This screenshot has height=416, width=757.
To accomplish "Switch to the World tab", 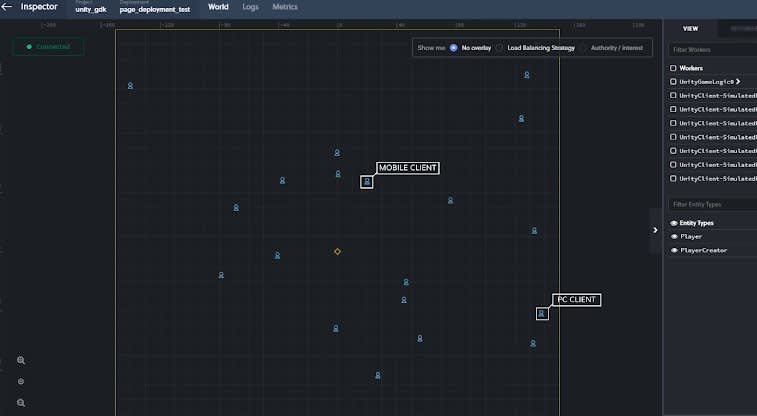I will (x=218, y=7).
